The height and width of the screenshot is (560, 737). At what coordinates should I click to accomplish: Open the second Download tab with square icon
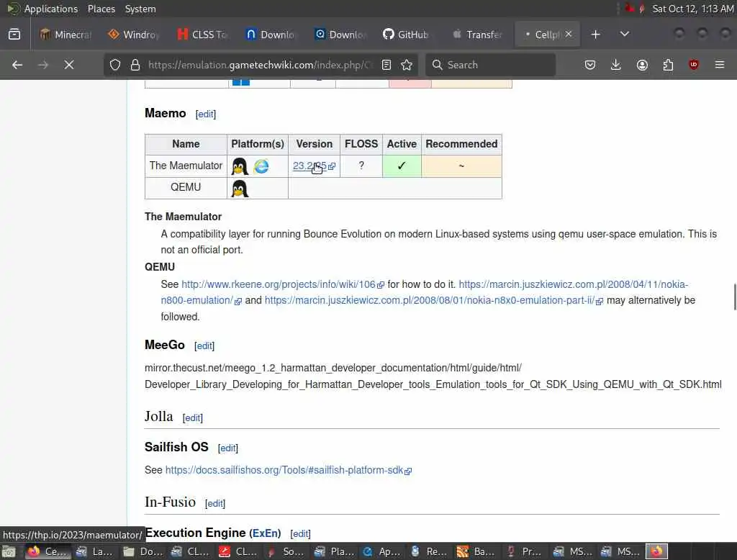[340, 35]
